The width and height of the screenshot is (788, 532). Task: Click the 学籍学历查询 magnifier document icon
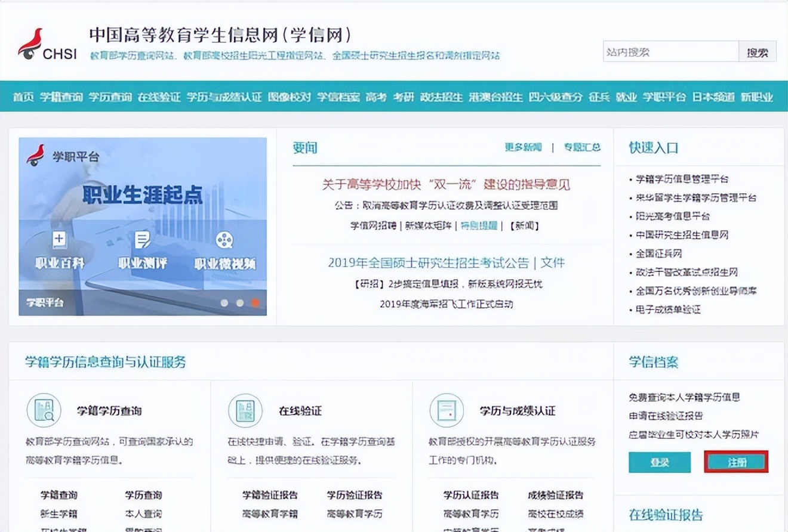[44, 410]
